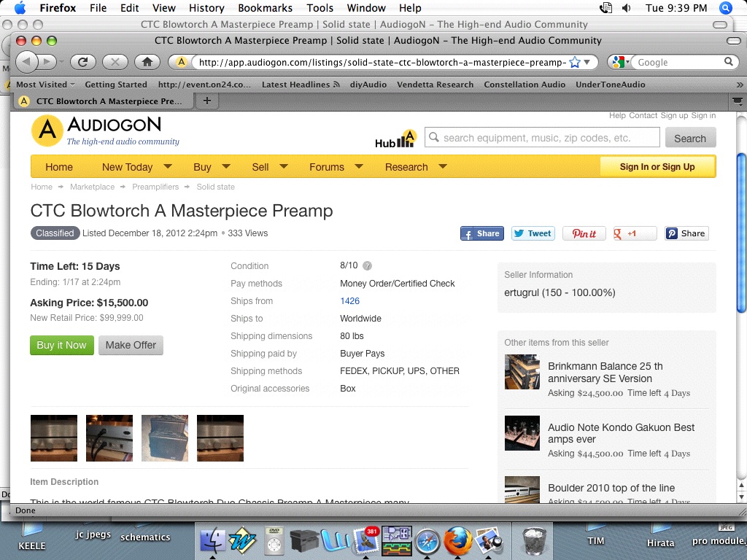Image resolution: width=747 pixels, height=560 pixels.
Task: Open the Preview icon in the Dock
Action: pos(488,540)
